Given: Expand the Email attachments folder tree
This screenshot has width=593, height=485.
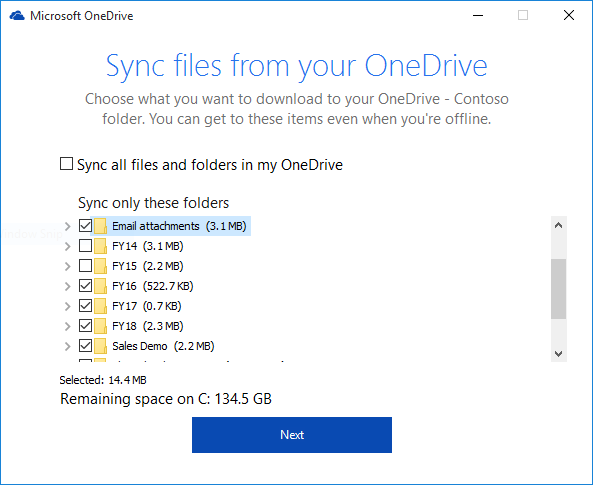Looking at the screenshot, I should coord(68,226).
